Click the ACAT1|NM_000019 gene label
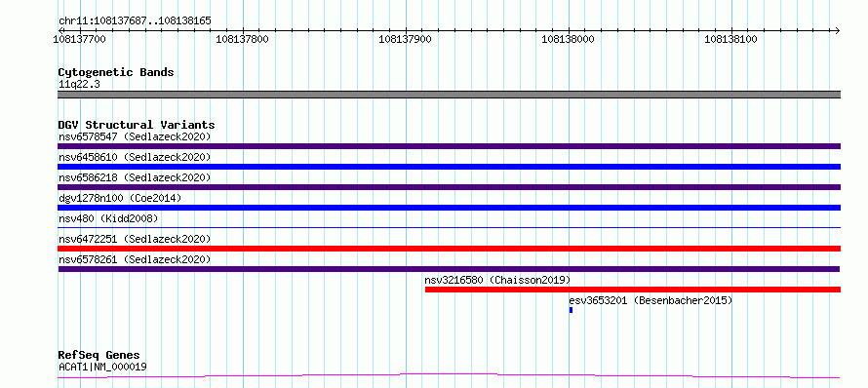Viewport: 868px width, 388px height. pos(102,367)
